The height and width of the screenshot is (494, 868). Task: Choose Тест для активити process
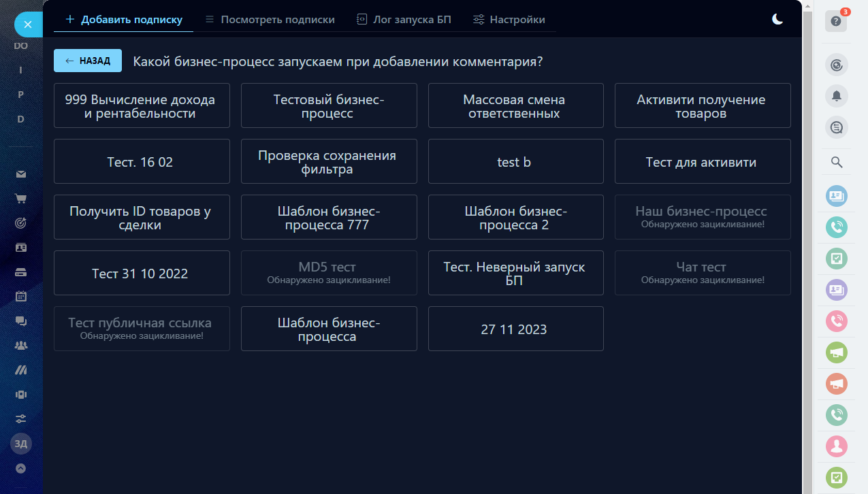click(x=703, y=161)
